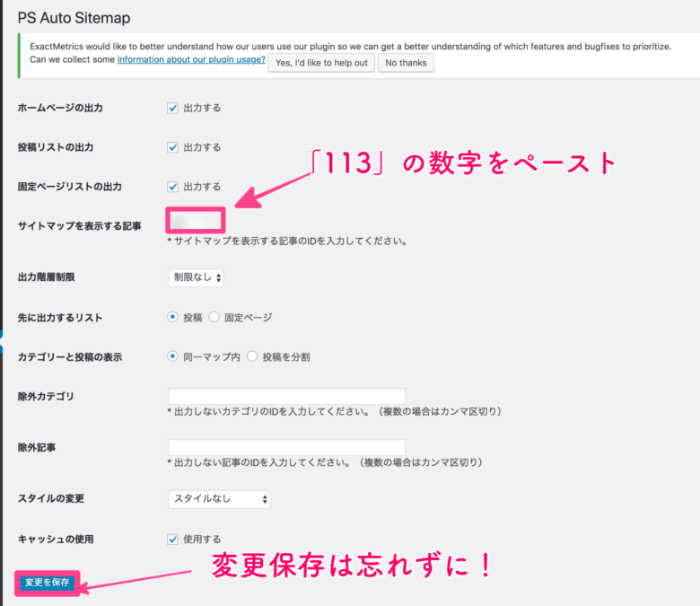The height and width of the screenshot is (606, 700).
Task: Click the PS Auto Sitemap heading
Action: [74, 18]
